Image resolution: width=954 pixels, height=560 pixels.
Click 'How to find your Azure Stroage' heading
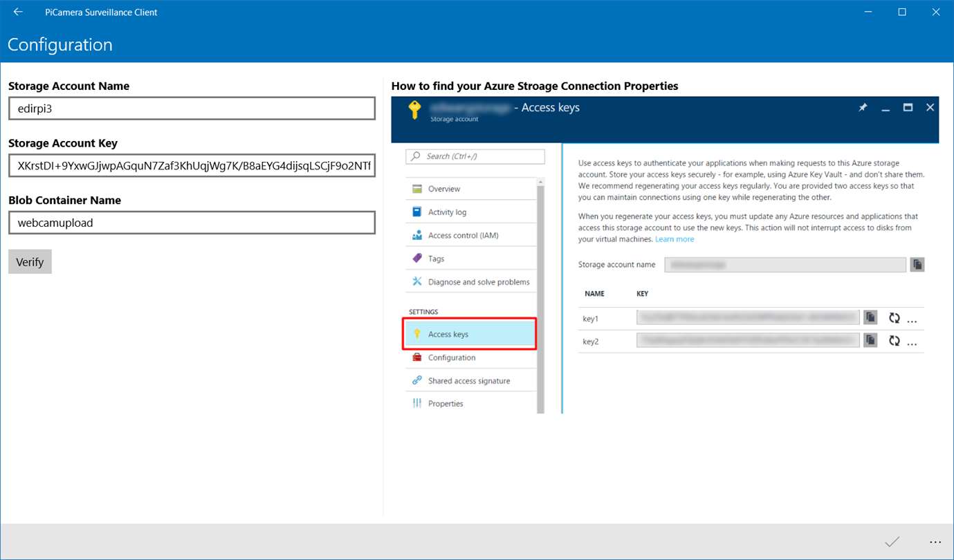535,86
